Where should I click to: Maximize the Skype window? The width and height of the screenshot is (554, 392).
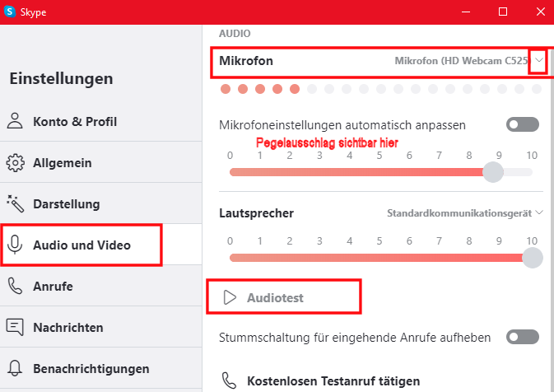[x=503, y=12]
